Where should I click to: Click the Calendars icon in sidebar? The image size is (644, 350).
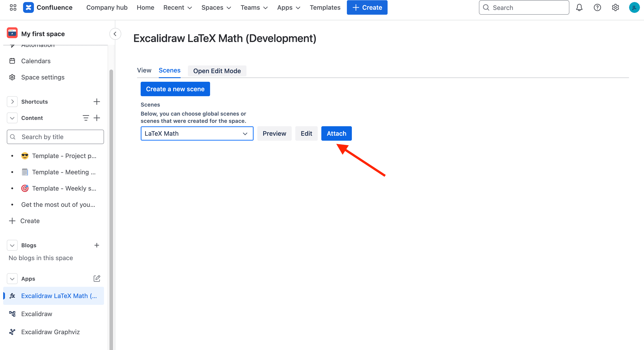12,61
